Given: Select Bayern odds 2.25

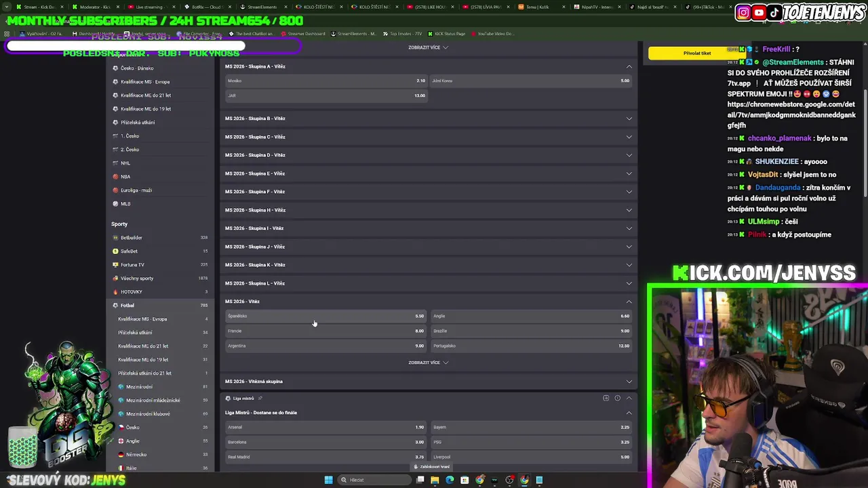Looking at the screenshot, I should 531,427.
